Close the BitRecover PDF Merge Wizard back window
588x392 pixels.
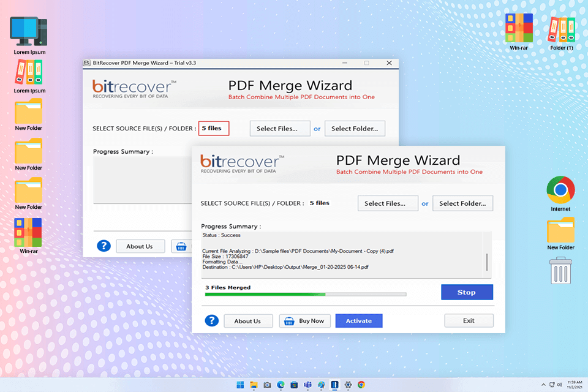390,63
